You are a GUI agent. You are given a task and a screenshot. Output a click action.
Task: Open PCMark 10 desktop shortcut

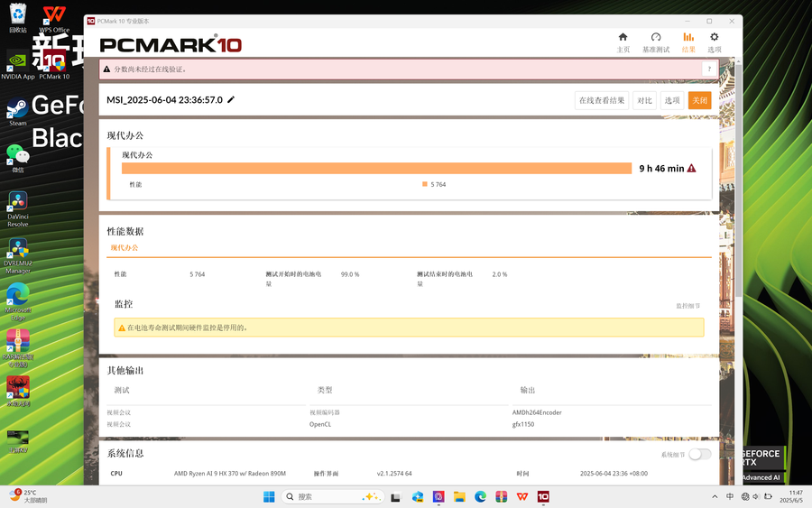click(x=54, y=65)
